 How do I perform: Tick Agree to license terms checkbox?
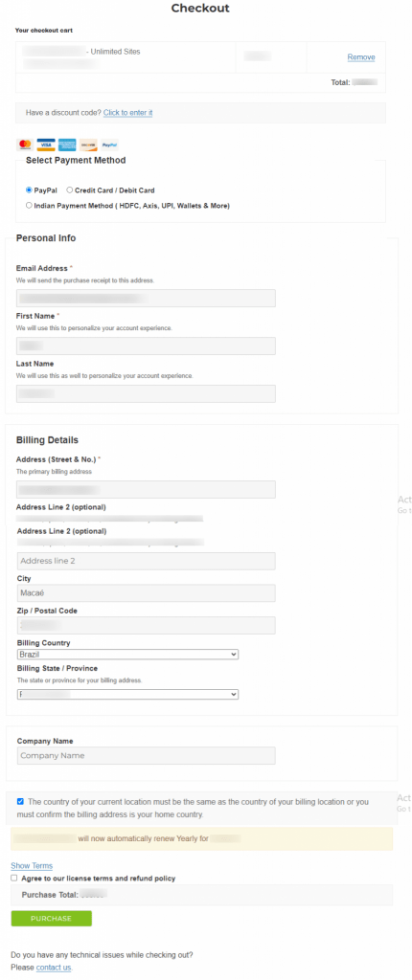tap(14, 879)
